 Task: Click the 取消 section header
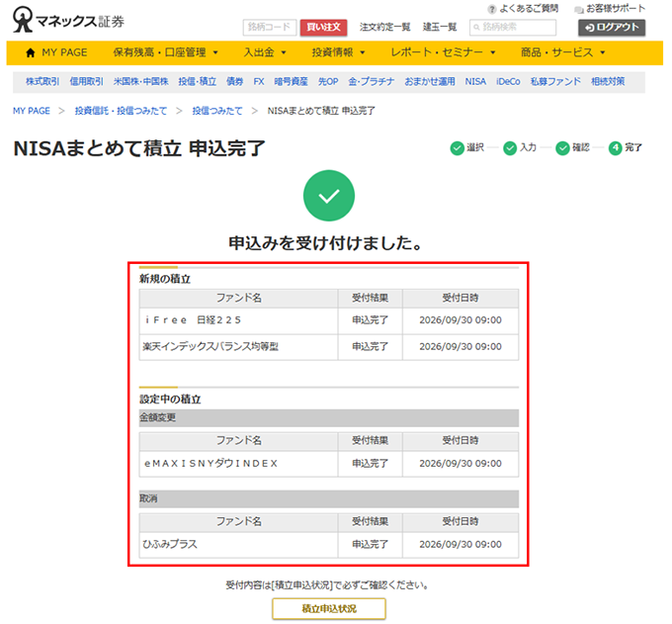tap(329, 499)
